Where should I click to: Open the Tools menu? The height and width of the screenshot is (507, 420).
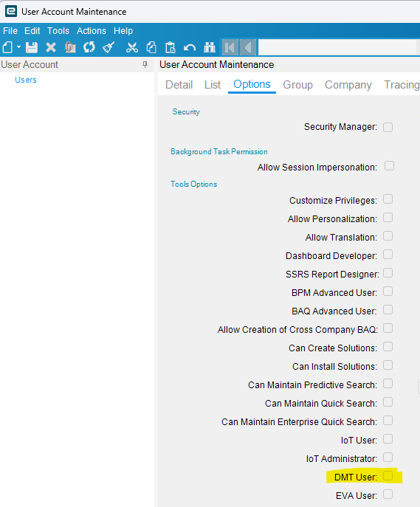point(58,31)
